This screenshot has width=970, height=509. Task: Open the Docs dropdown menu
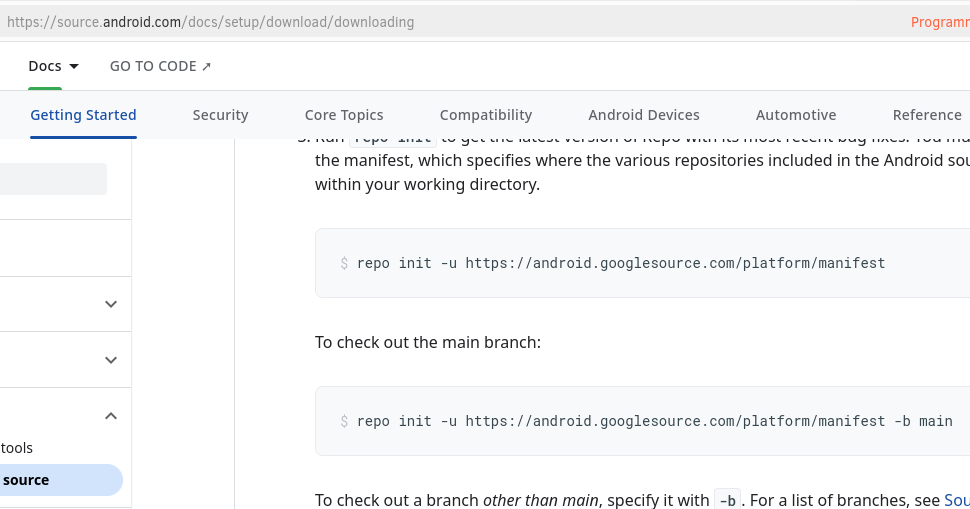tap(53, 66)
